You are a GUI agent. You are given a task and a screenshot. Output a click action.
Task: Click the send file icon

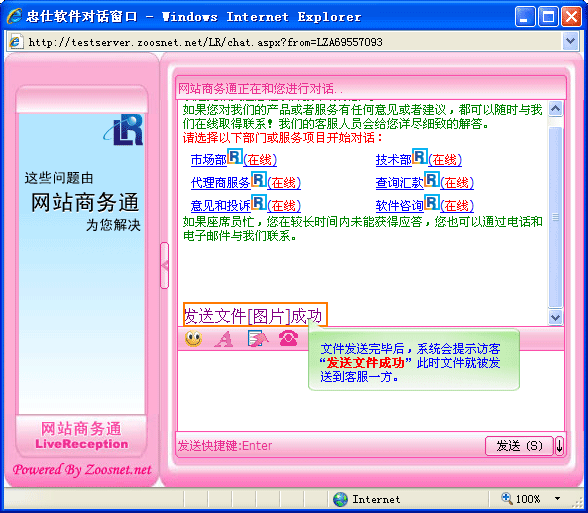(x=258, y=338)
